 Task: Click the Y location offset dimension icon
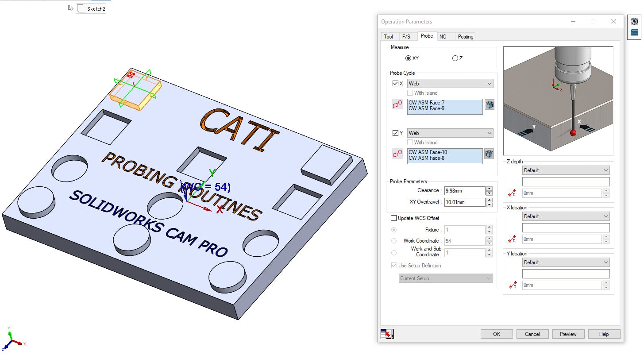pyautogui.click(x=513, y=285)
